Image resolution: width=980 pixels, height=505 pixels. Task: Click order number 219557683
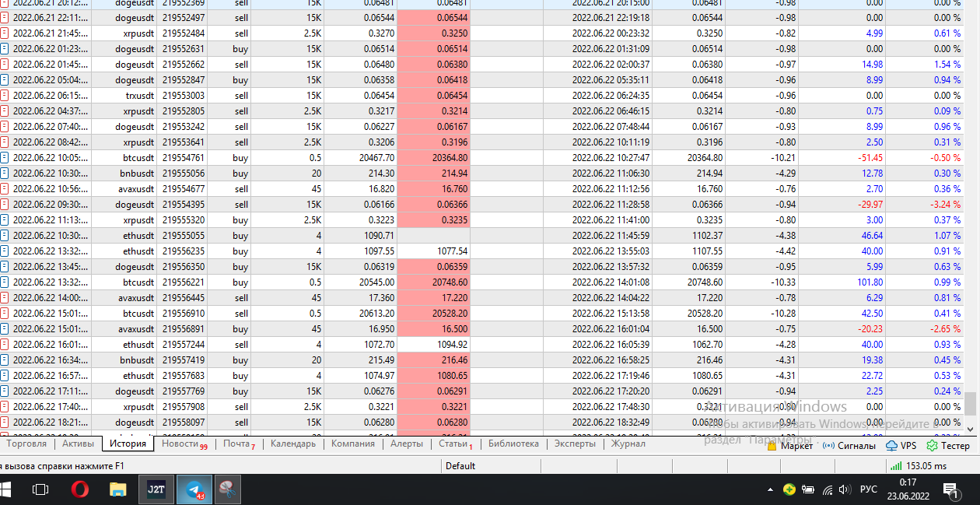(184, 376)
